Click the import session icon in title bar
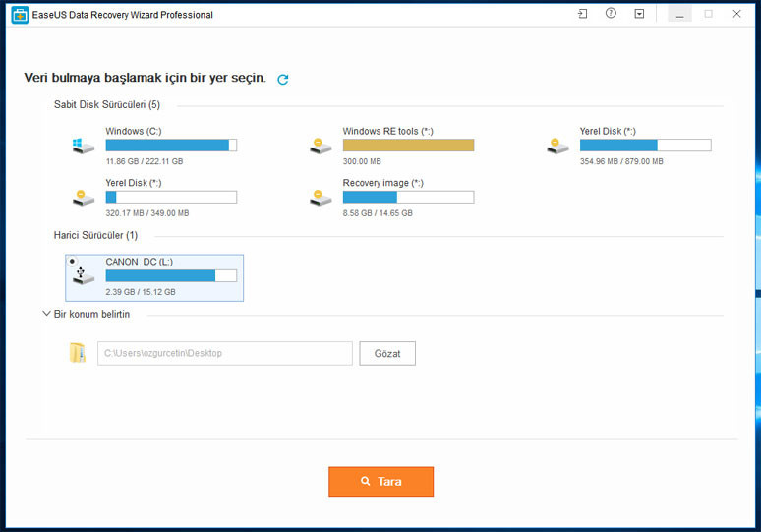The width and height of the screenshot is (761, 532). click(x=582, y=14)
